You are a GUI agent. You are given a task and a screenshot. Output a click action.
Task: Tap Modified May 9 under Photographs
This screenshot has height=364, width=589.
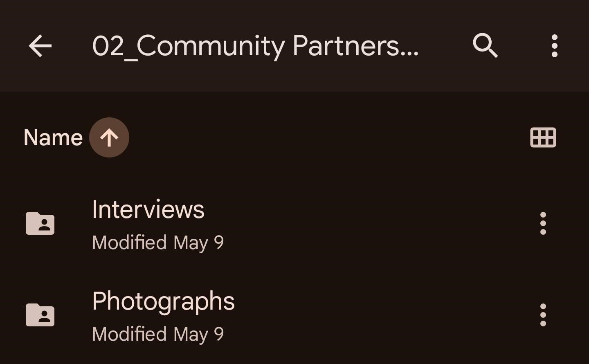(158, 334)
